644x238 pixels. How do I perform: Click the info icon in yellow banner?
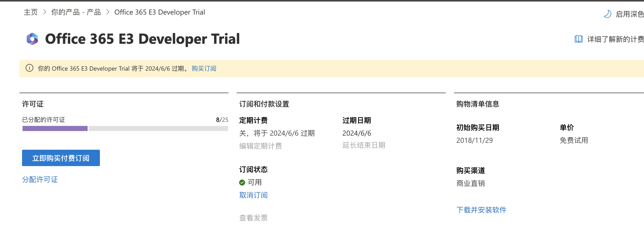pos(29,68)
